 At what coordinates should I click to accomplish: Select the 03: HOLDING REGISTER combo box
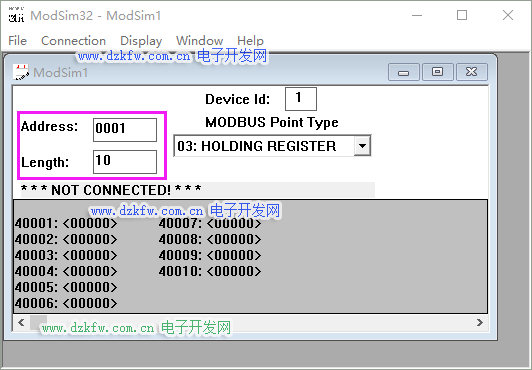(x=272, y=146)
